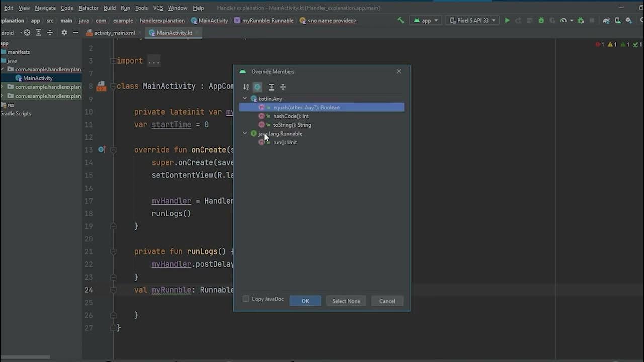
Task: Click handlerexplanation breadcrumb in navigation bar
Action: (162, 21)
